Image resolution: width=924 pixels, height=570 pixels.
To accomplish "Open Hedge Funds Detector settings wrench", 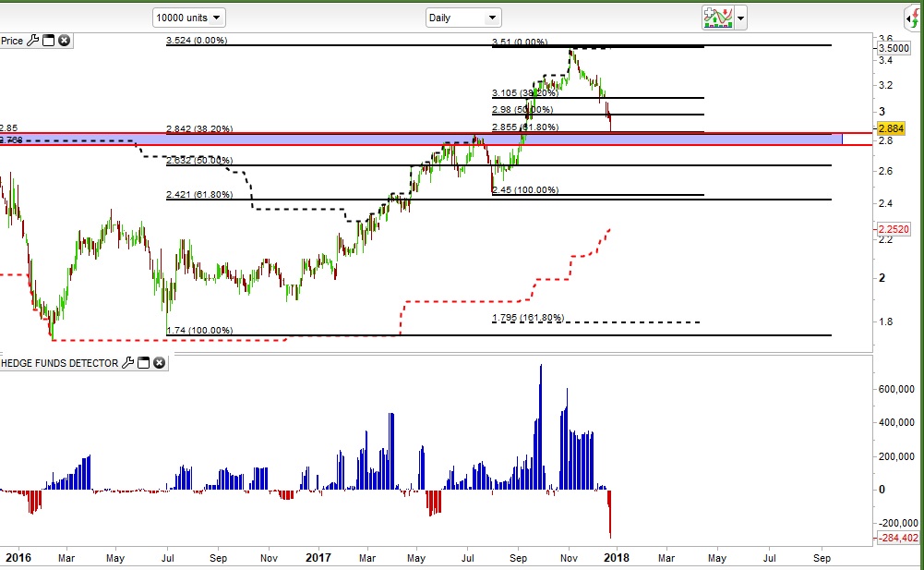I will pyautogui.click(x=128, y=363).
